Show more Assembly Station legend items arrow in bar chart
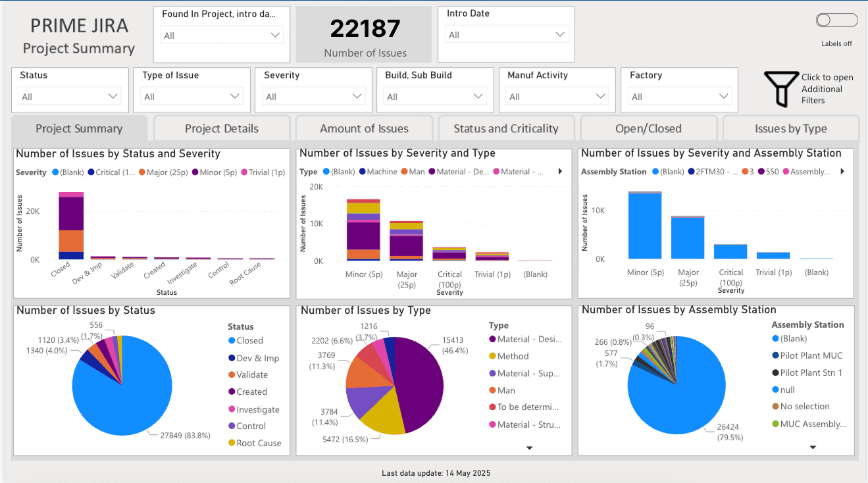868x483 pixels. click(x=842, y=172)
